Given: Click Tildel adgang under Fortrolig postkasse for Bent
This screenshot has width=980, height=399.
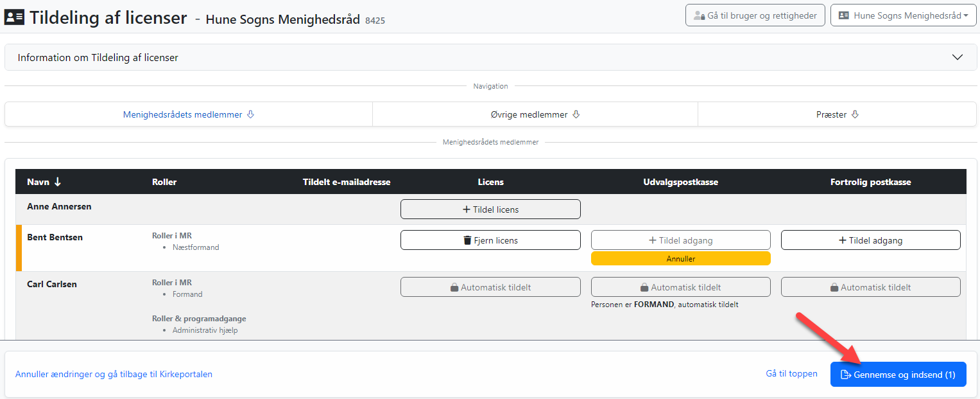Looking at the screenshot, I should [x=871, y=240].
